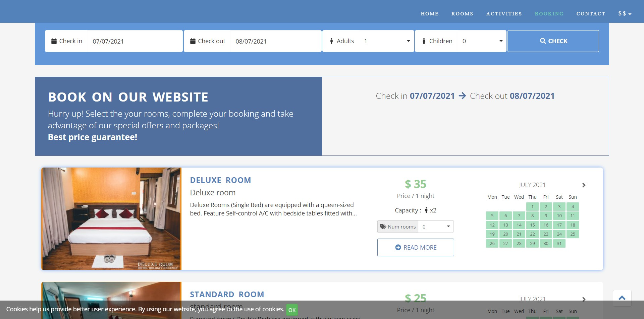Viewport: 644px width, 319px height.
Task: Click the CHECK availability button
Action: coord(553,41)
